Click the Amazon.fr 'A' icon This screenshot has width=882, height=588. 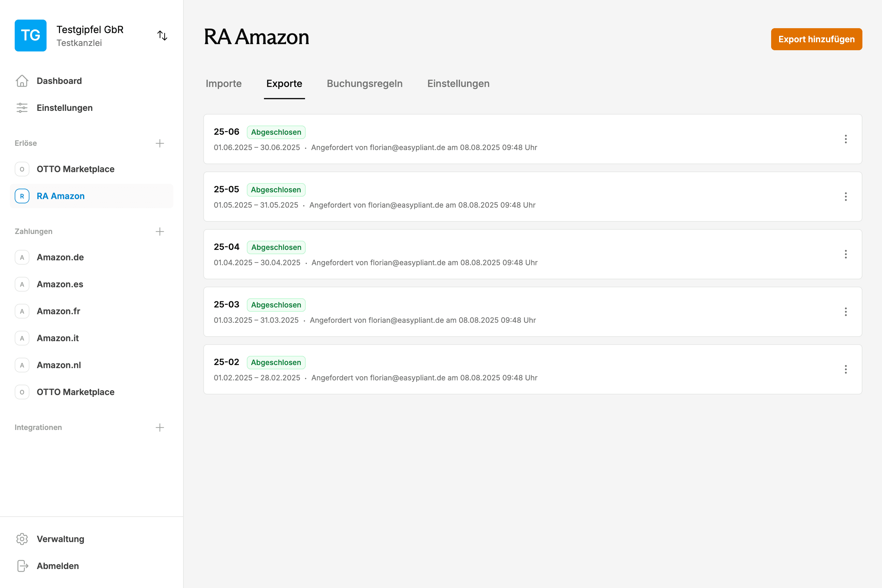pyautogui.click(x=22, y=311)
